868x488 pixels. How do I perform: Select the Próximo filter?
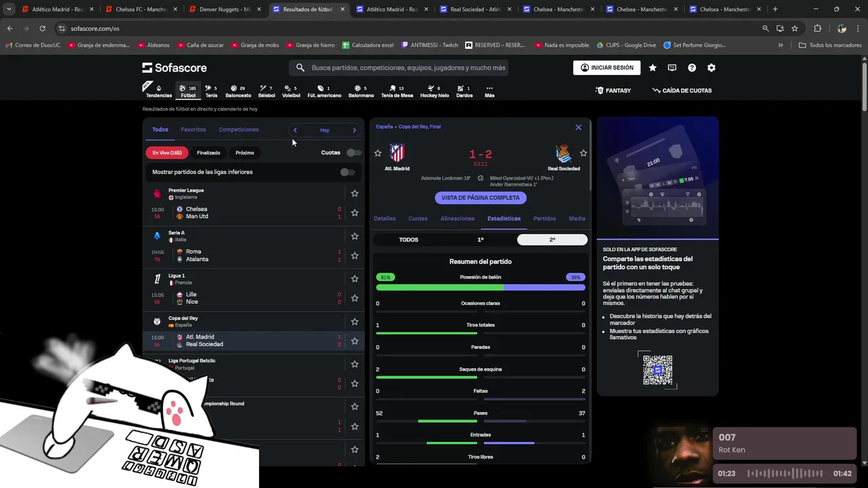[x=245, y=152]
